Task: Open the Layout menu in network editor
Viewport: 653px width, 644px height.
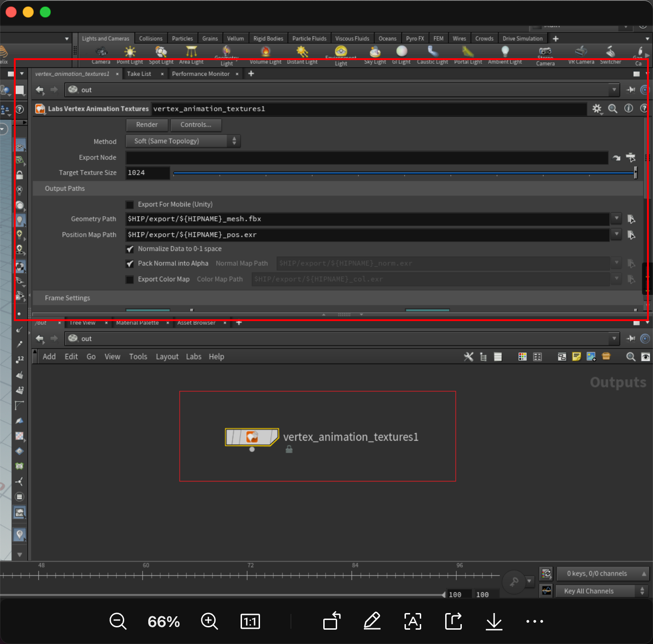Action: [x=167, y=357]
